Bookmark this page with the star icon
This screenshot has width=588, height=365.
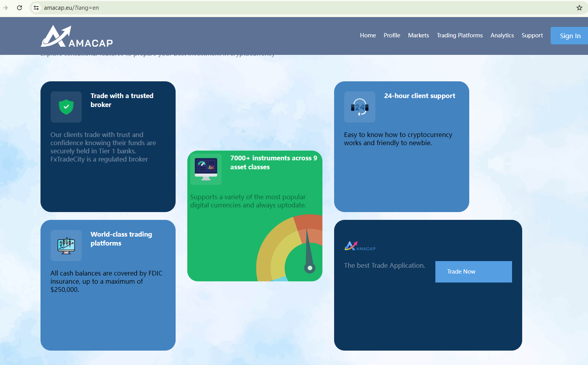coord(579,8)
